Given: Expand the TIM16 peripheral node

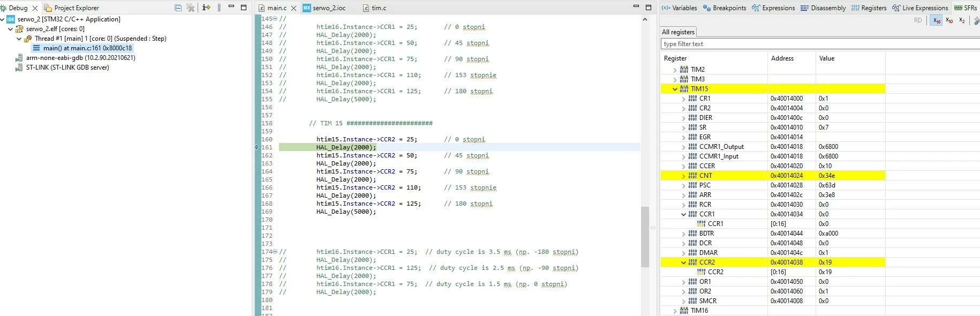Looking at the screenshot, I should point(675,311).
